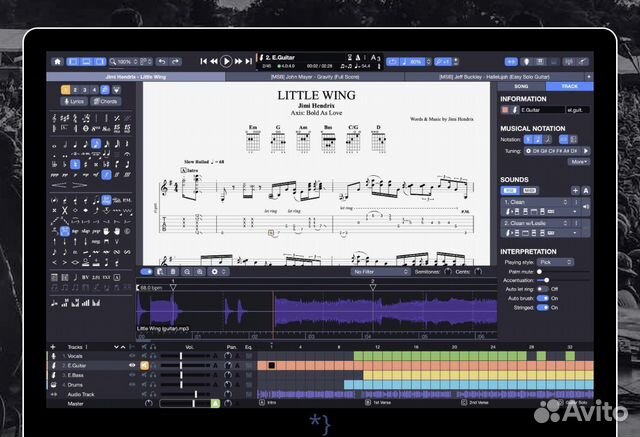The width and height of the screenshot is (640, 437).
Task: Toggle the Auto let ring switch
Action: coord(542,289)
